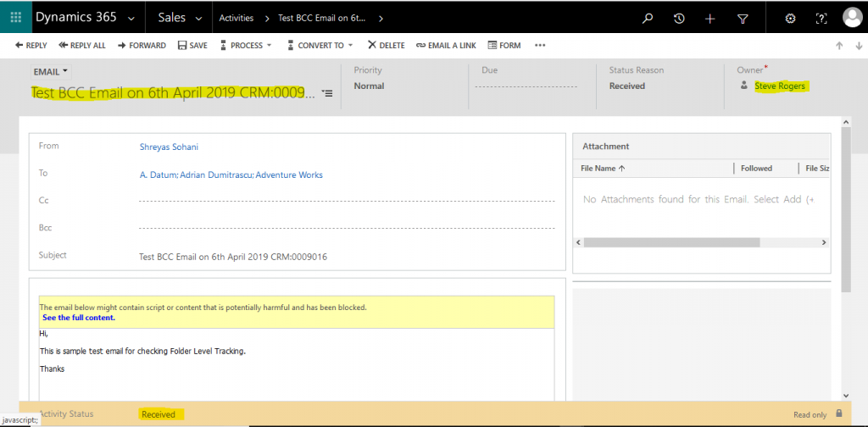868x427 pixels.
Task: Open the EMAIL form selector dropdown
Action: click(x=50, y=72)
